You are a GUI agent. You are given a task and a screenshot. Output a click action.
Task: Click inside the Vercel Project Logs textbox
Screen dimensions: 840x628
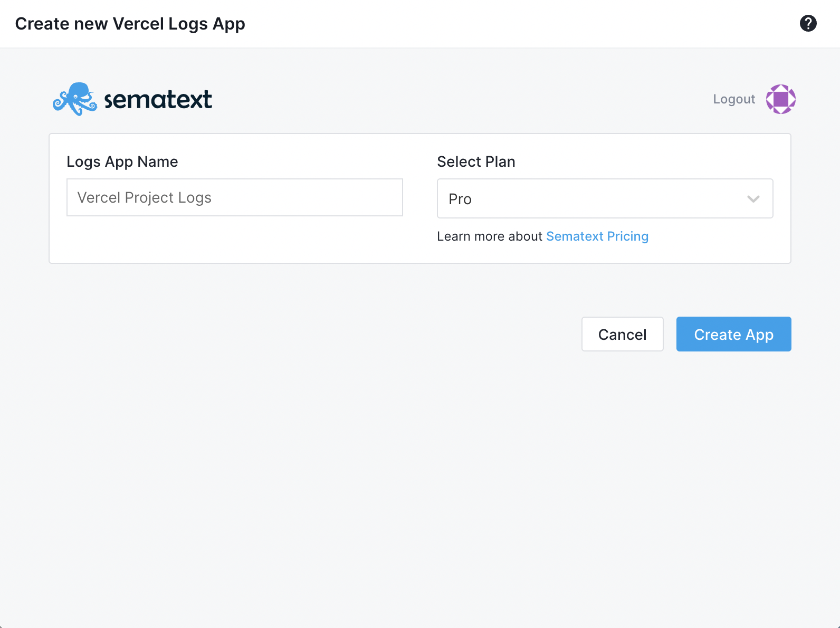point(234,197)
